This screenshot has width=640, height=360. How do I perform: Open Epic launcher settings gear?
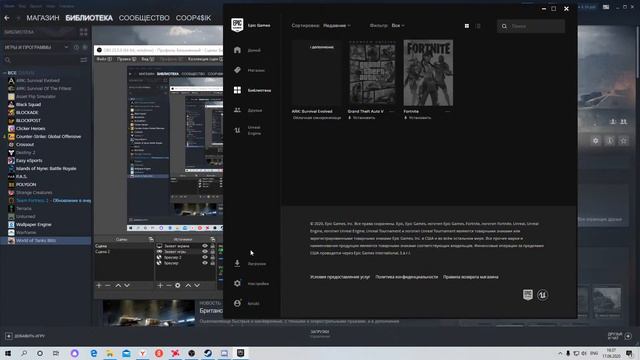pos(237,283)
